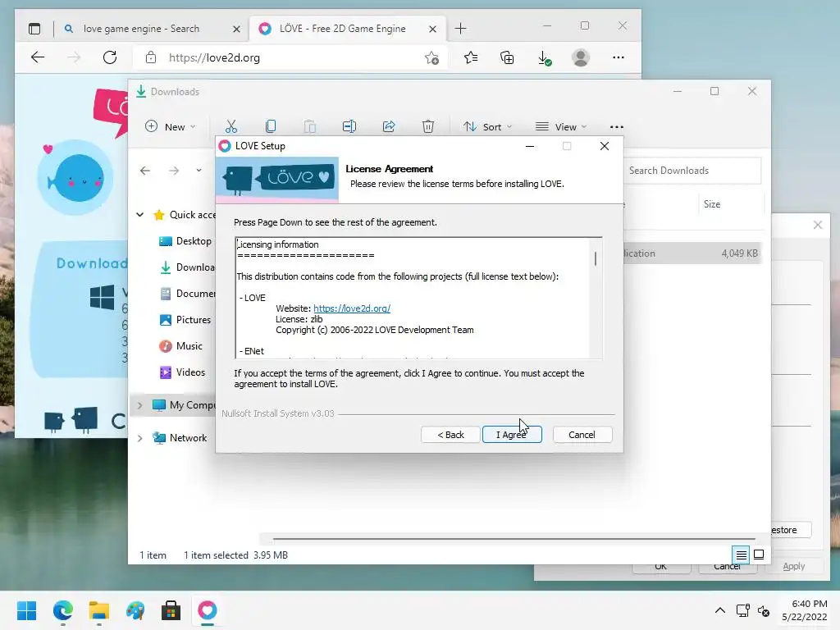840x630 pixels.
Task: Click the license text scrollbar thumb
Action: coord(596,258)
